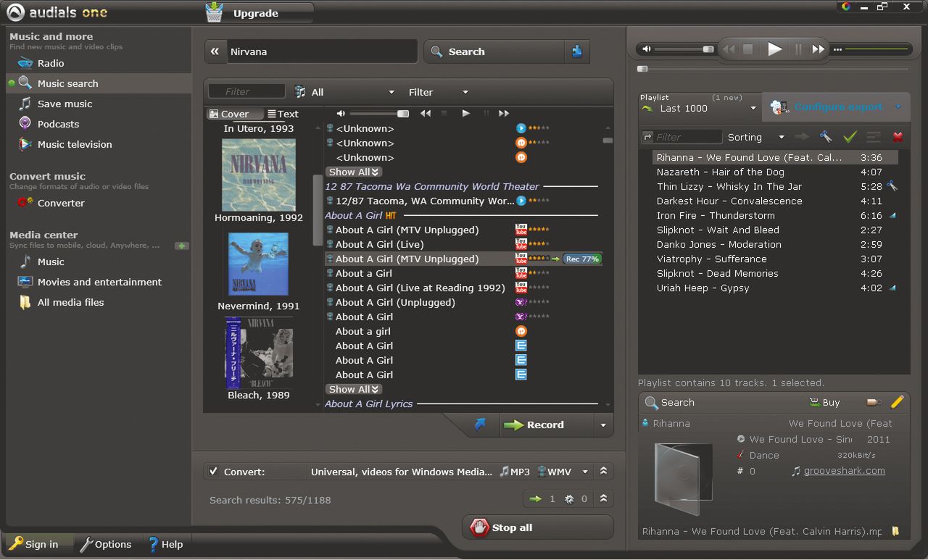Click the yellow pencil edit tags icon
Screen dimensions: 928x560
click(897, 402)
